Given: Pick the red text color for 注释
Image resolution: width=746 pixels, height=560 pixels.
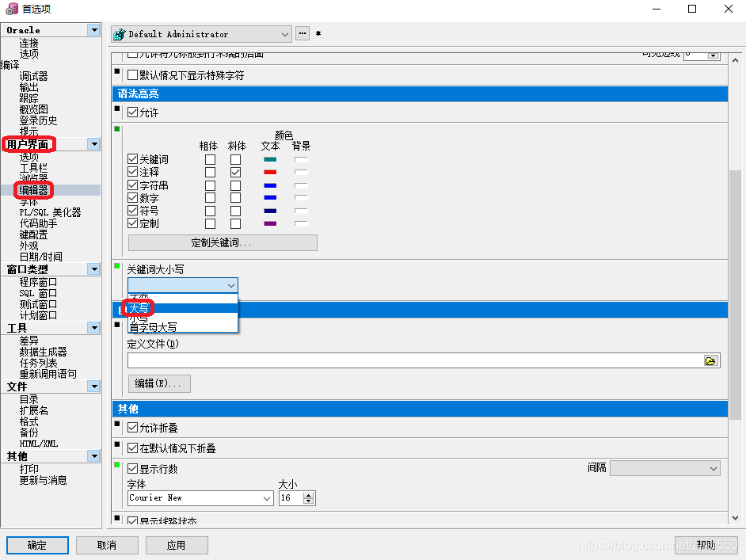Looking at the screenshot, I should pyautogui.click(x=270, y=172).
